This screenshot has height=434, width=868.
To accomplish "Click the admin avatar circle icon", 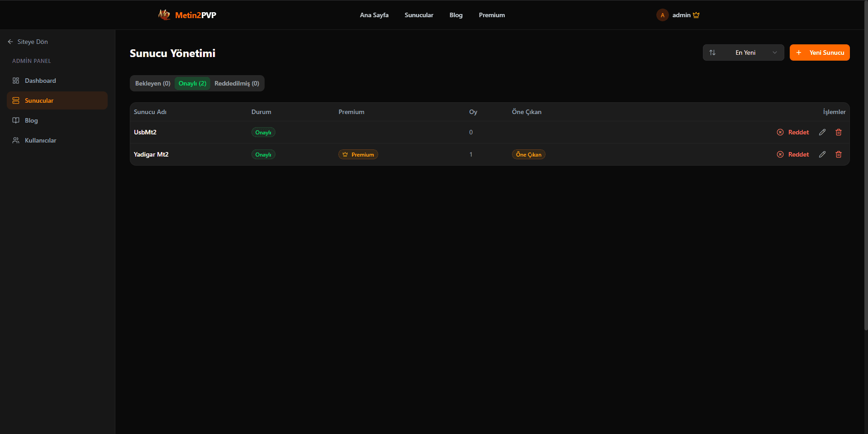I will click(662, 15).
